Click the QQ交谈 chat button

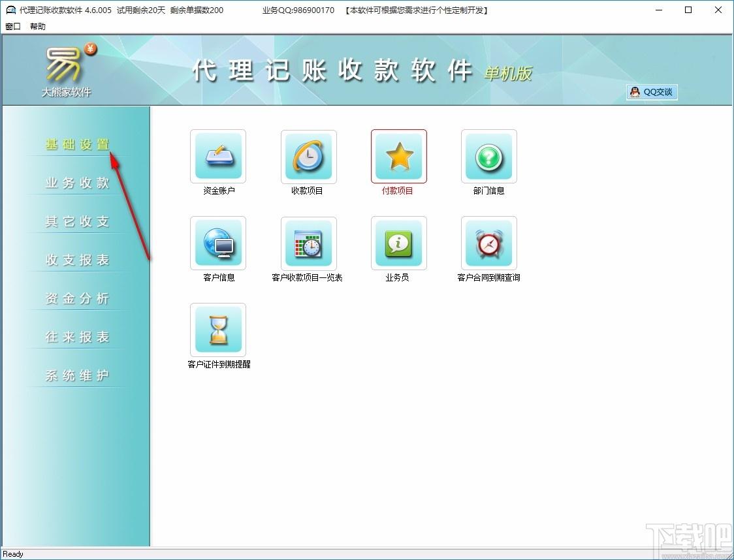[x=652, y=92]
